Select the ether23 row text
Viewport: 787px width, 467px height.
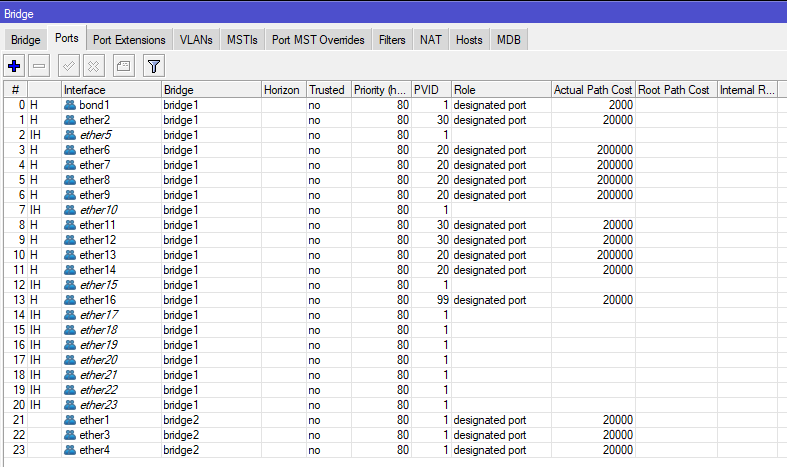tap(98, 405)
